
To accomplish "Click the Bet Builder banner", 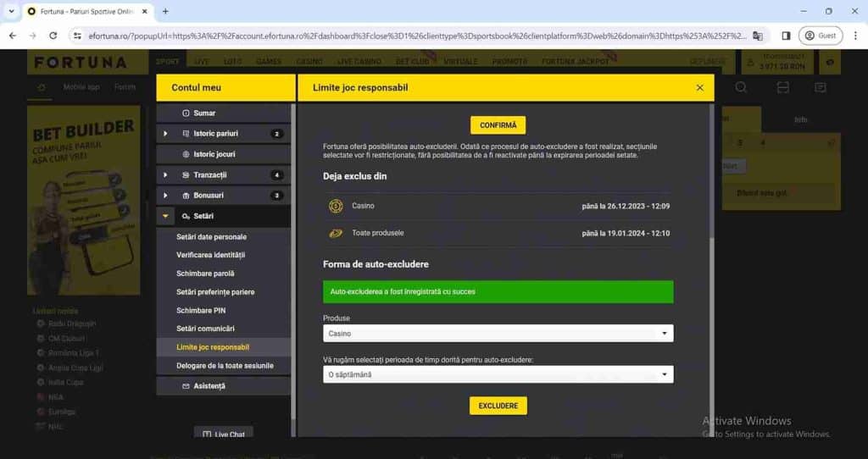I will (84, 200).
